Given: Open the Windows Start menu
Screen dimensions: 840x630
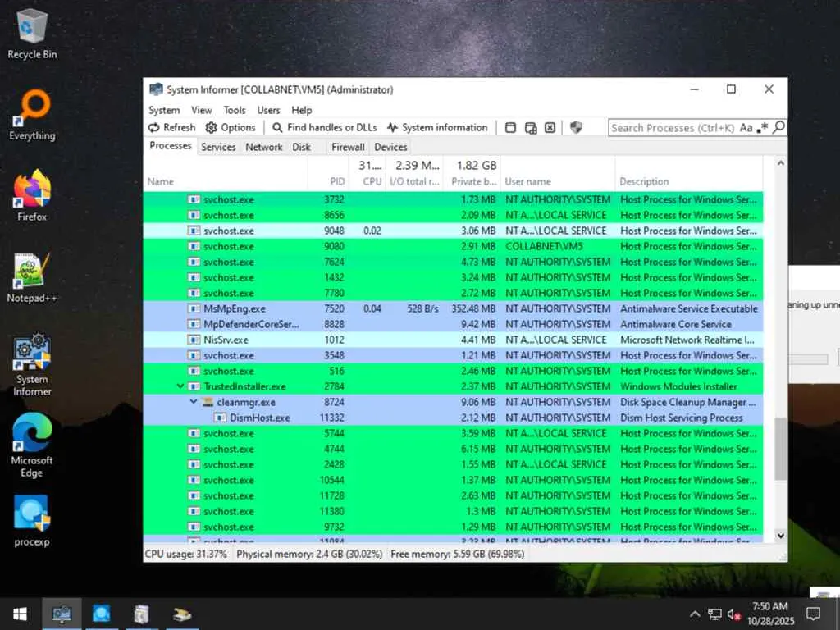Looking at the screenshot, I should [21, 614].
